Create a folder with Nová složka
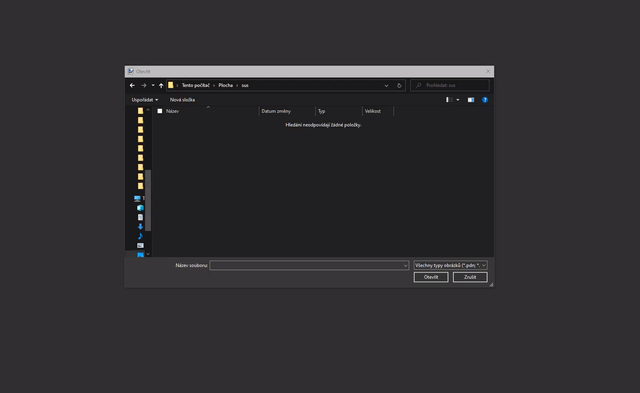Viewport: 640px width, 393px height. click(182, 100)
